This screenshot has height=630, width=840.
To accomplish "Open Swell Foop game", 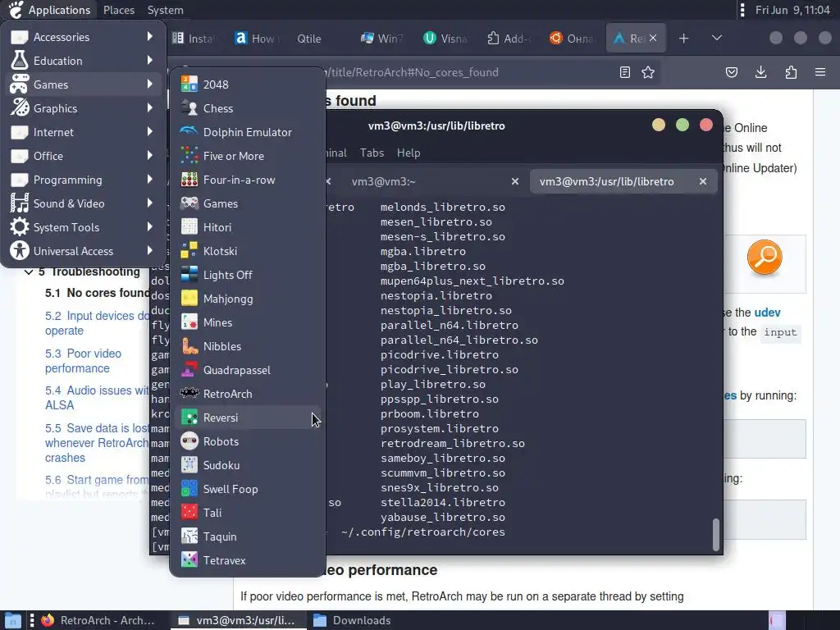I will (248, 489).
